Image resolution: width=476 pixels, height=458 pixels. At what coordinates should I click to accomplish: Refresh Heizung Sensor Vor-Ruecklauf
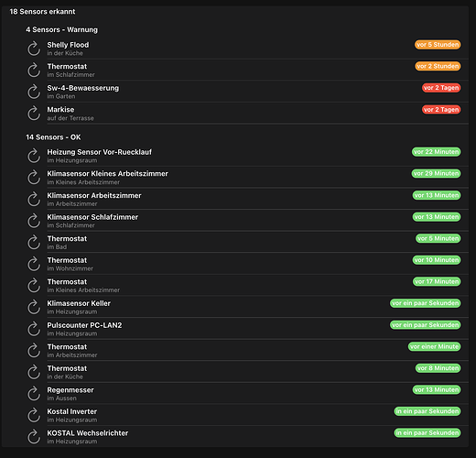(34, 156)
